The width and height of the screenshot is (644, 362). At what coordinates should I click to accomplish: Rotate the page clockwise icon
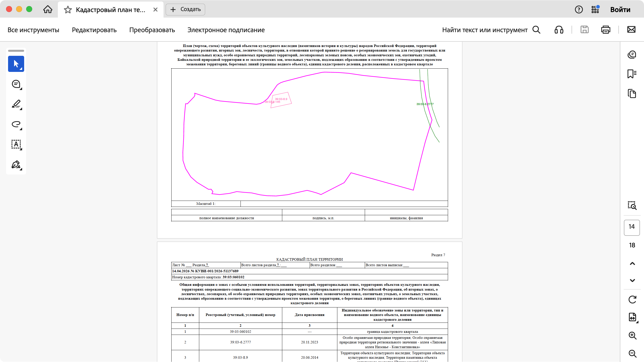pyautogui.click(x=632, y=299)
